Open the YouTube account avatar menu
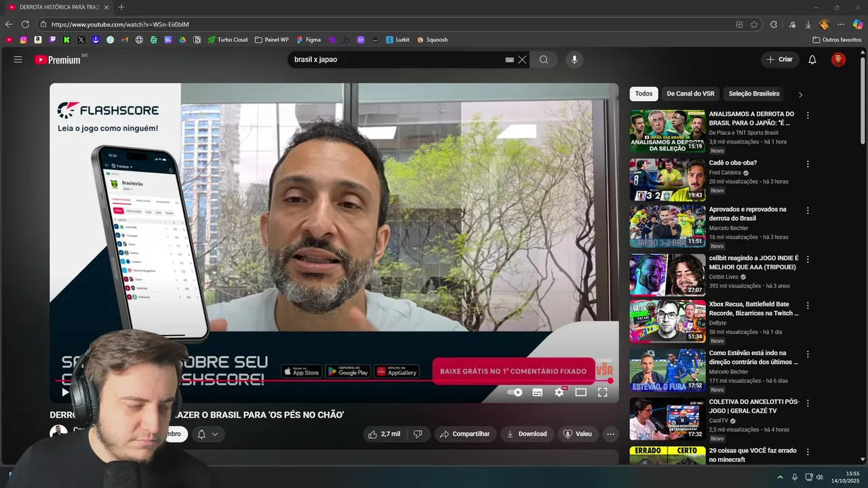868x488 pixels. (839, 60)
